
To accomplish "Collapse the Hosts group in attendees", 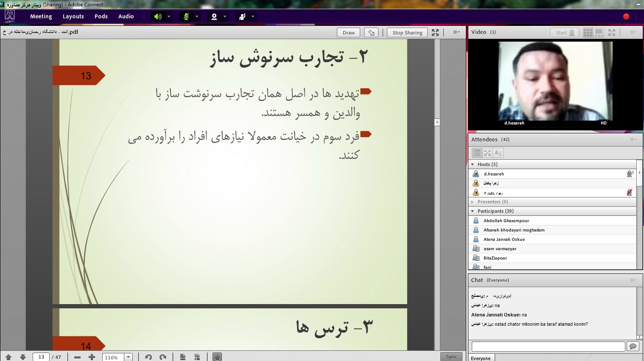I will [x=473, y=164].
